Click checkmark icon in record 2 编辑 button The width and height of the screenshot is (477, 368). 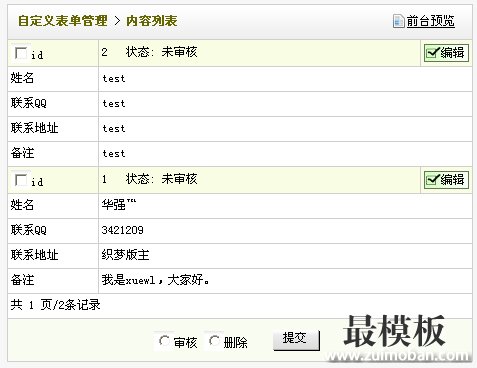(x=433, y=53)
